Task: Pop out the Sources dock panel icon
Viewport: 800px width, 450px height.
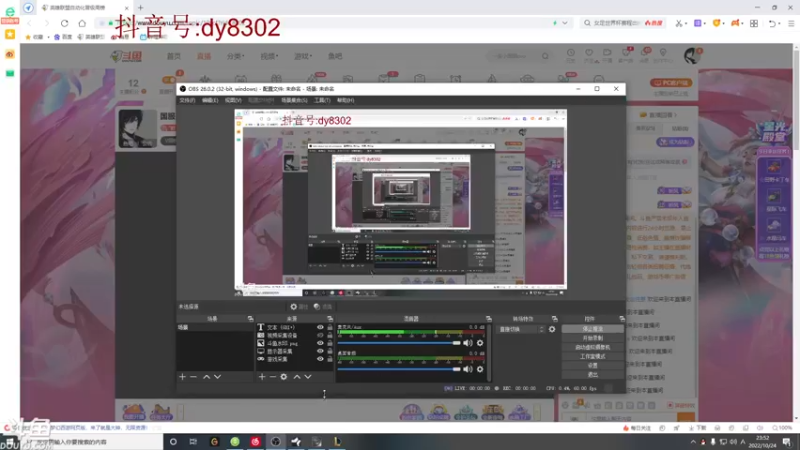Action: point(330,318)
